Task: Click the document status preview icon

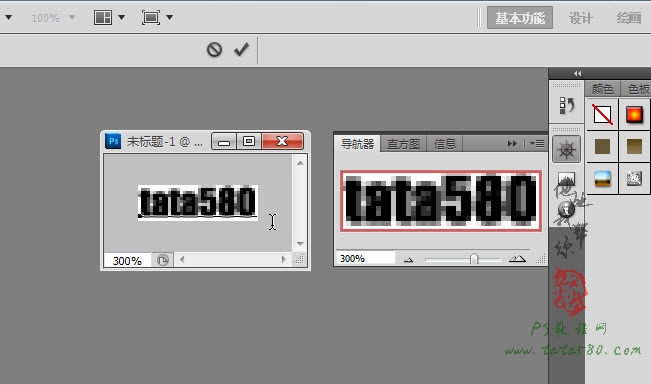Action: pyautogui.click(x=162, y=260)
